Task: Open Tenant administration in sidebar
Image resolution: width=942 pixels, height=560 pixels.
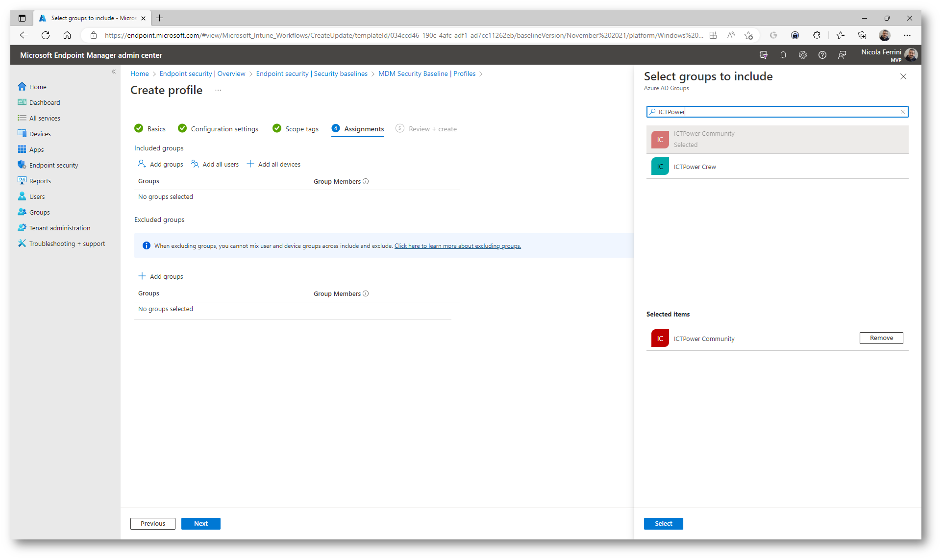Action: (59, 228)
